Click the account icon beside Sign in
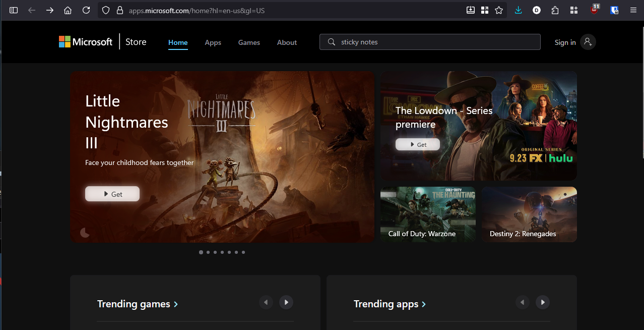 [x=588, y=42]
